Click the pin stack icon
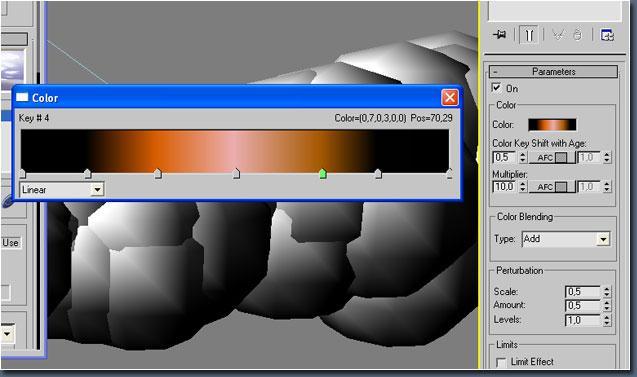 tap(500, 35)
